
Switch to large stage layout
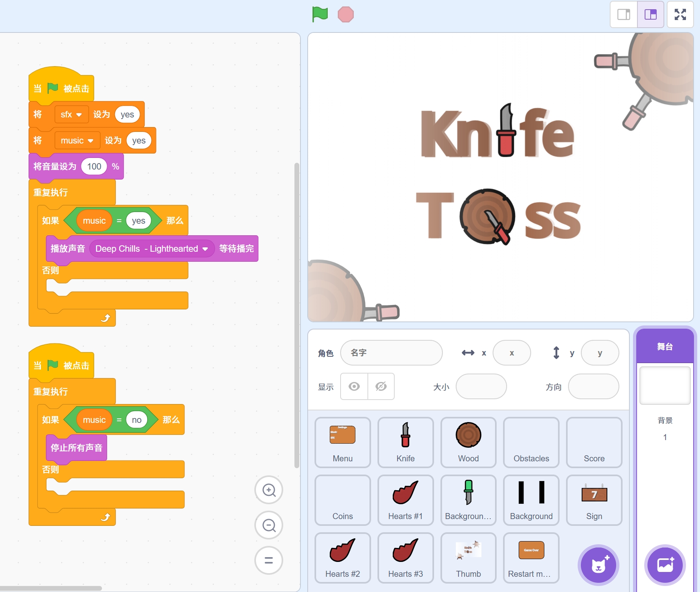650,14
